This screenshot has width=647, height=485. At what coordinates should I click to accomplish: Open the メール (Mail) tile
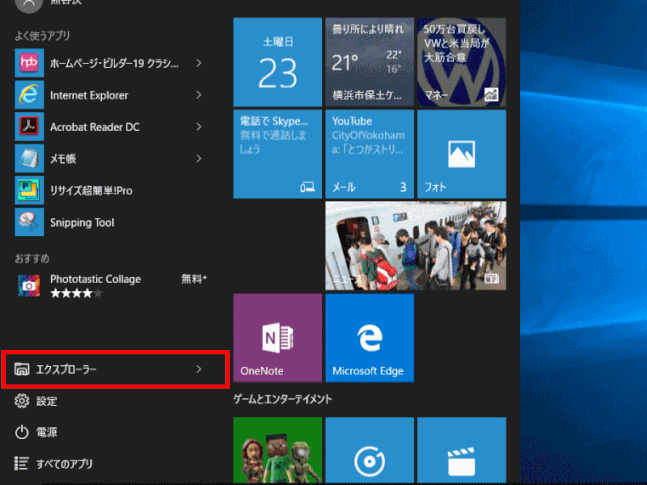coord(369,154)
